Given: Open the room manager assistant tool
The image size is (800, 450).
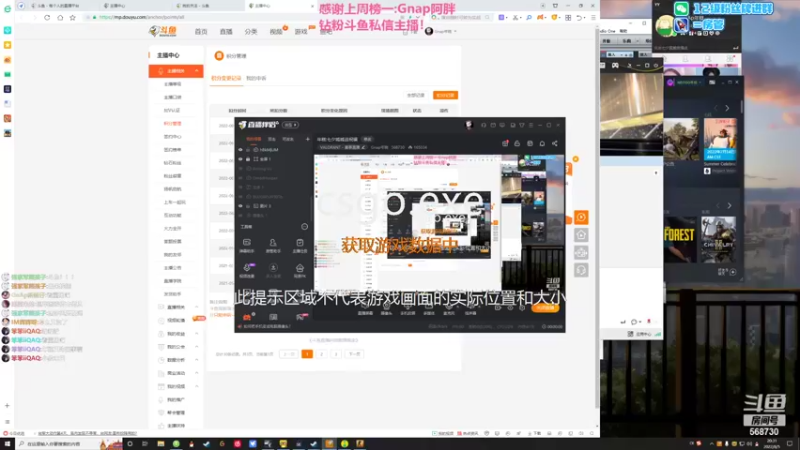Looking at the screenshot, I should [273, 245].
